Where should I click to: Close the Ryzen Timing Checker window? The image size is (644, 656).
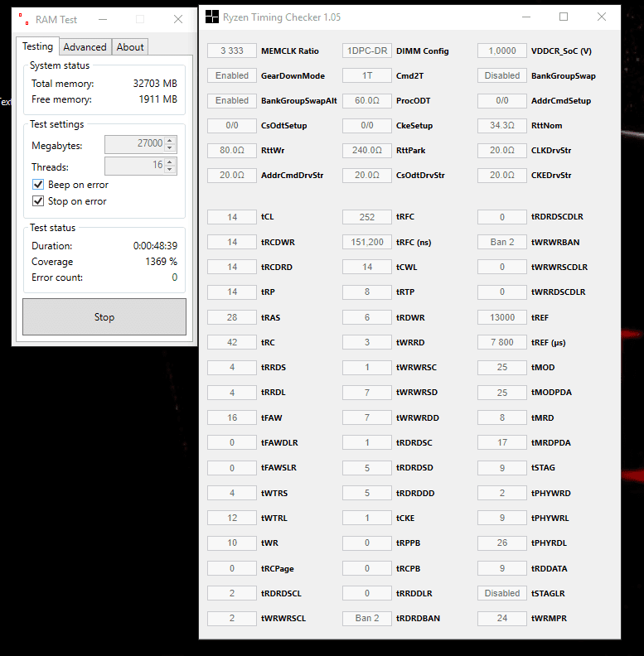tap(602, 17)
